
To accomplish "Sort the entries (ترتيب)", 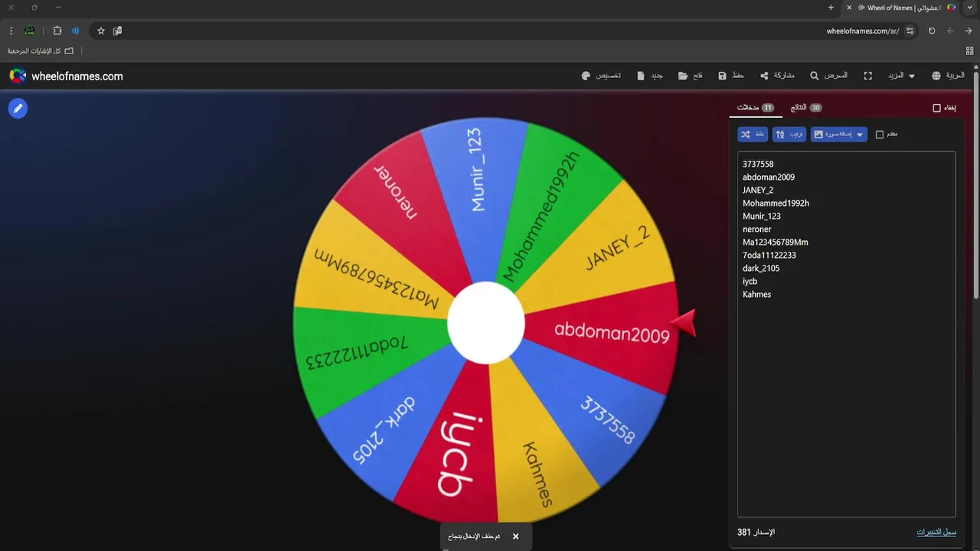I will (789, 135).
